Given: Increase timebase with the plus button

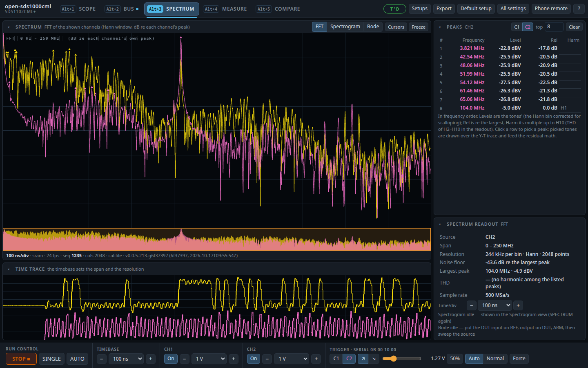Looking at the screenshot, I should 151,359.
